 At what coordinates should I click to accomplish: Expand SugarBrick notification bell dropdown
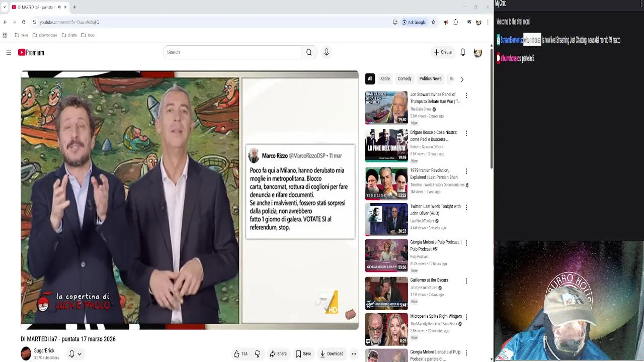(x=75, y=354)
